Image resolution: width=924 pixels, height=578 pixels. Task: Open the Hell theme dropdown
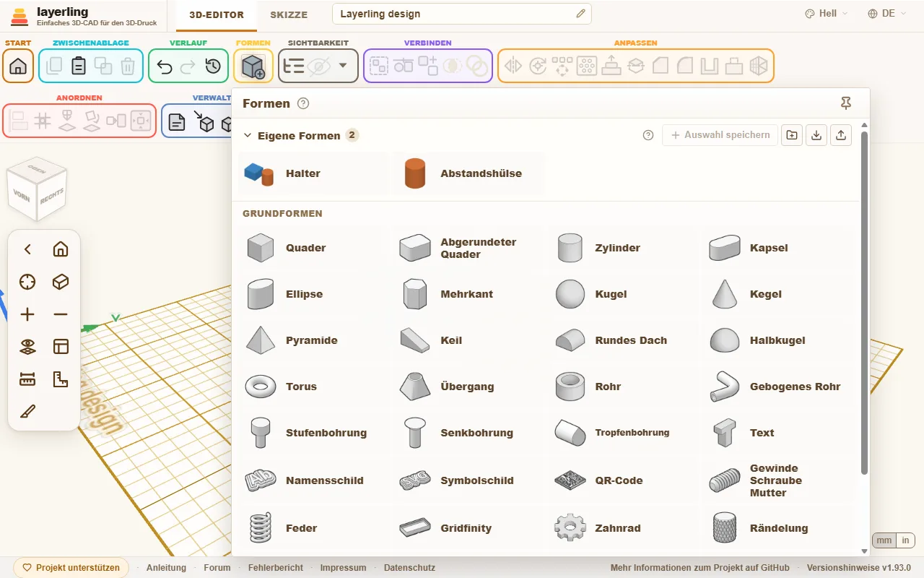click(x=827, y=14)
